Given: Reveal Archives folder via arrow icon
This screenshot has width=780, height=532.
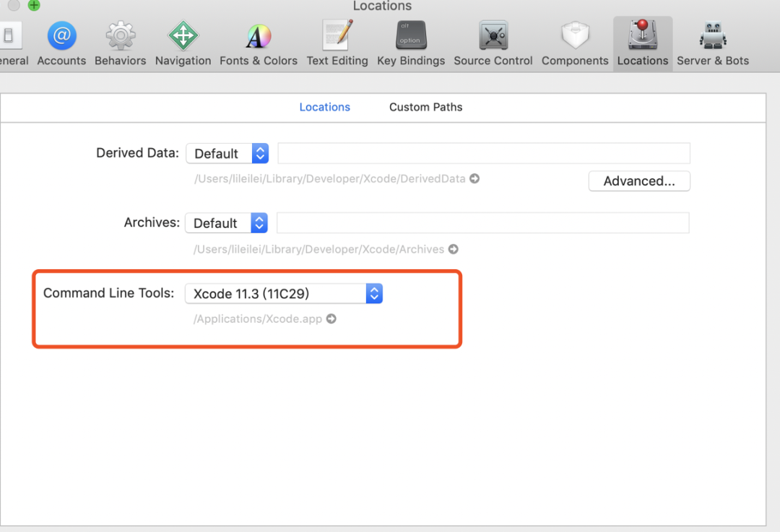Looking at the screenshot, I should point(453,249).
